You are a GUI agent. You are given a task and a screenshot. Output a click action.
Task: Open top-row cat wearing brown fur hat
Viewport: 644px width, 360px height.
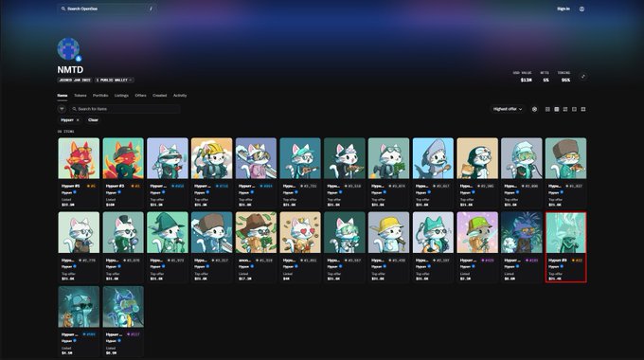[x=566, y=158]
